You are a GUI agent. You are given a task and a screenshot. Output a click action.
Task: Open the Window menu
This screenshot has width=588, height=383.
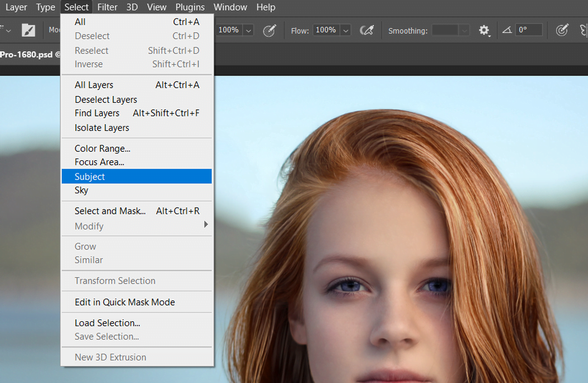click(230, 7)
